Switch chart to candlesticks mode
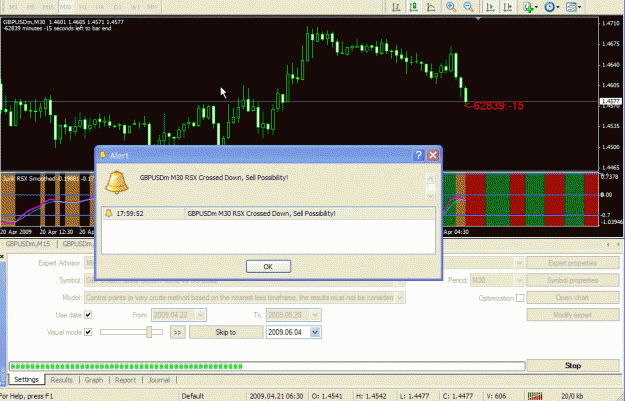This screenshot has width=625, height=401. 413,7
